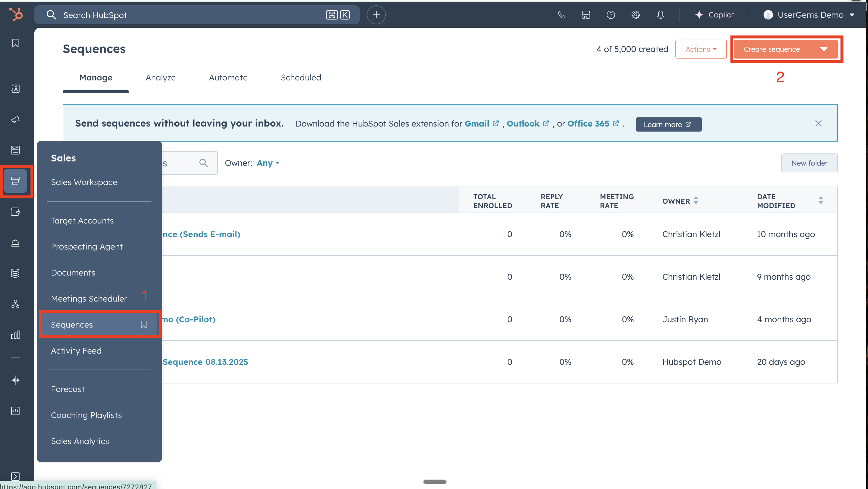Viewport: 868px width, 489px height.
Task: Open Prospecting Agent in Sales menu
Action: (x=87, y=247)
